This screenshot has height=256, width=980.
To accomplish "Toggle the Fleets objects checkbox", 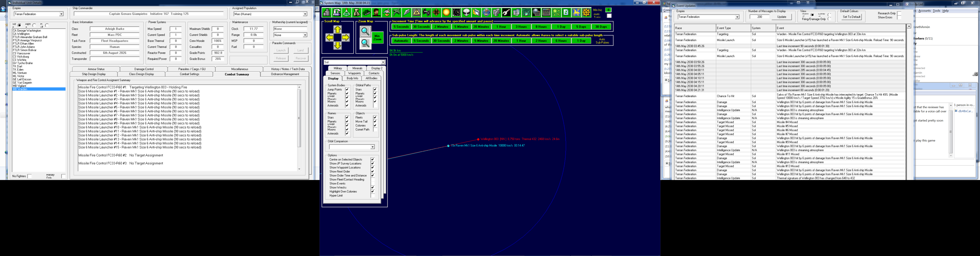I will point(375,117).
